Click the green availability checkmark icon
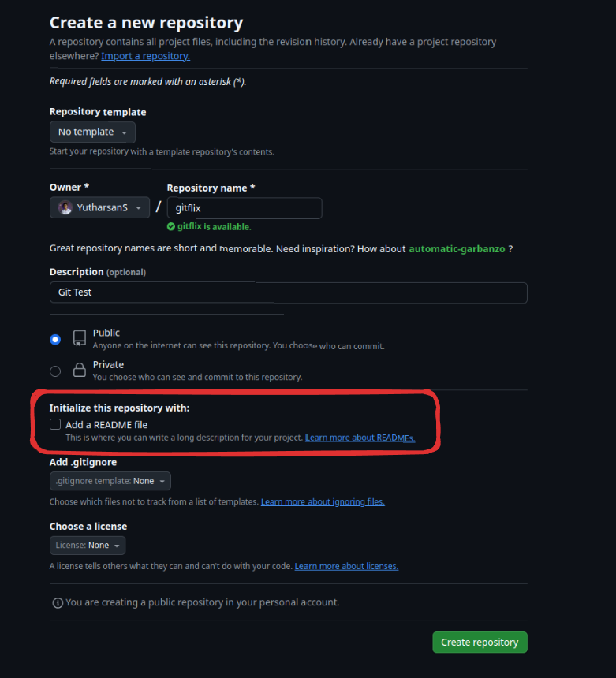The width and height of the screenshot is (616, 678). [x=170, y=226]
